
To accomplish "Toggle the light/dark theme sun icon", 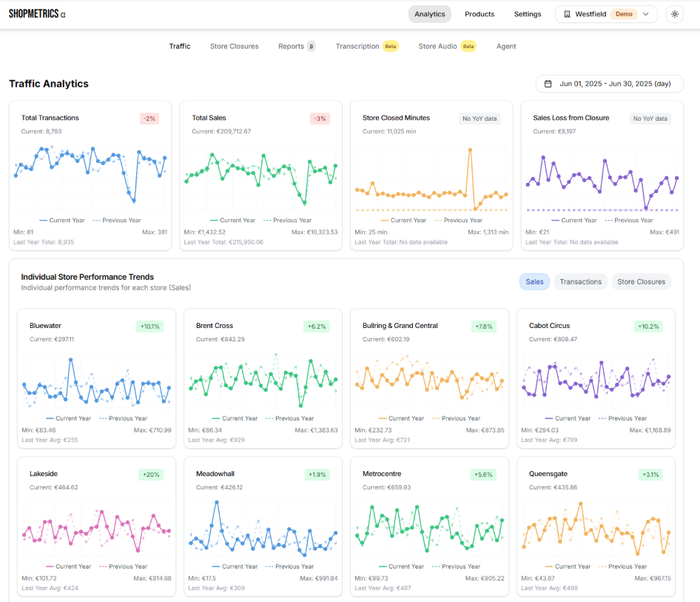I will coord(674,14).
